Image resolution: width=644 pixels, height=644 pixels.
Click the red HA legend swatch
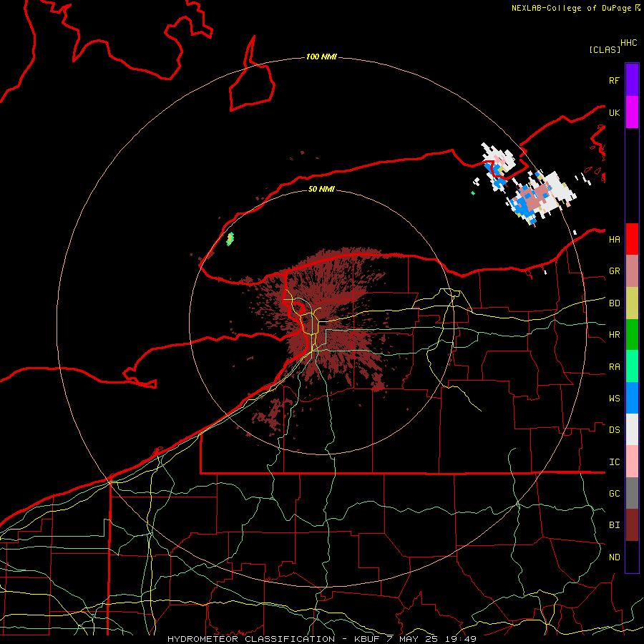coord(632,239)
